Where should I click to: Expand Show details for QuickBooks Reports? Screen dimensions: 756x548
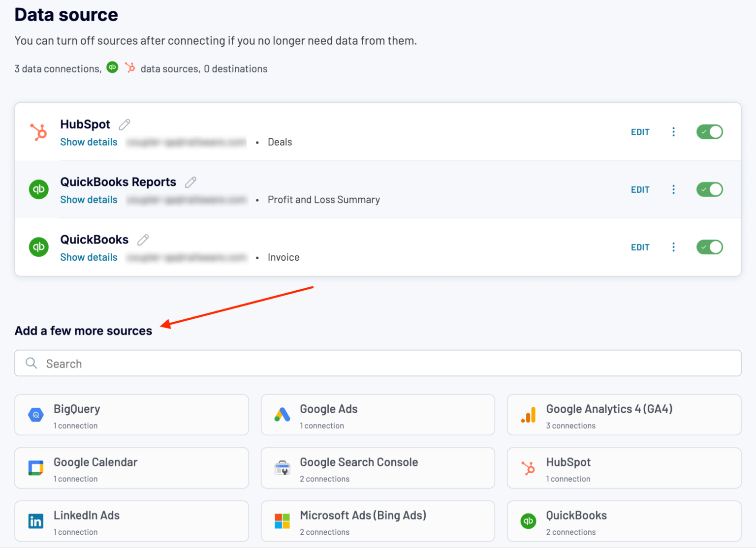coord(89,199)
